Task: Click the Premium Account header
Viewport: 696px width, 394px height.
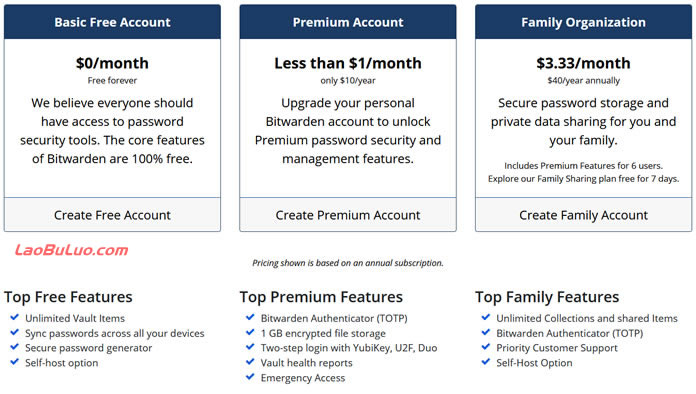Action: click(x=348, y=22)
